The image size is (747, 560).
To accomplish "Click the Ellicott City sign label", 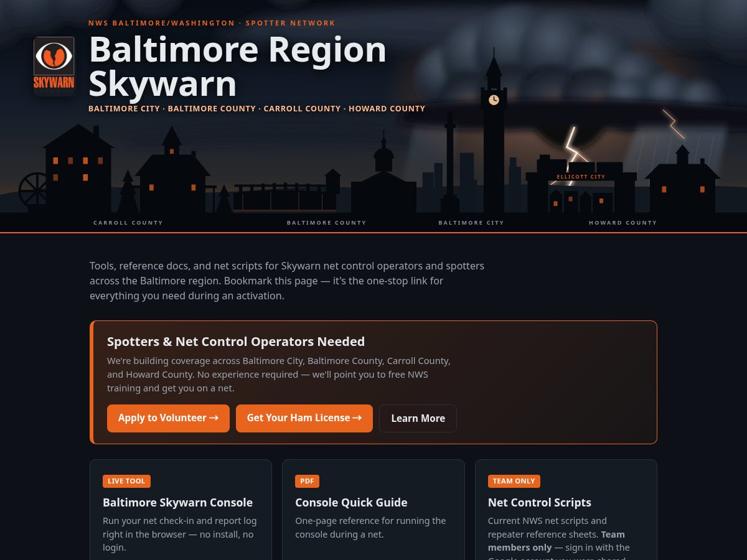I will click(x=581, y=177).
